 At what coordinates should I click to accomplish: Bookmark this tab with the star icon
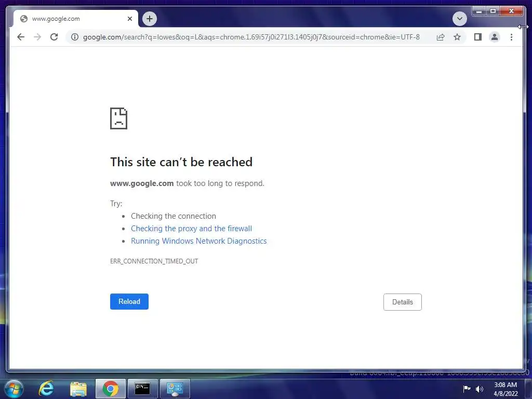click(457, 37)
